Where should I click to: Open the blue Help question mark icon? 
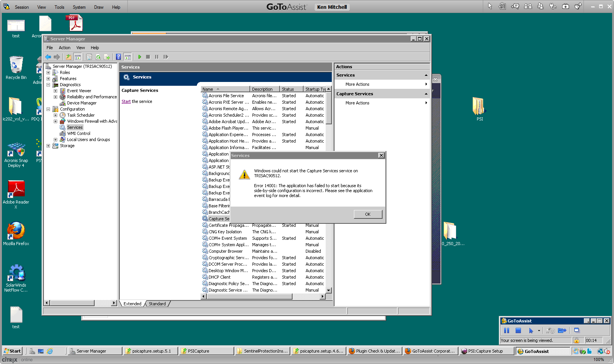click(119, 57)
